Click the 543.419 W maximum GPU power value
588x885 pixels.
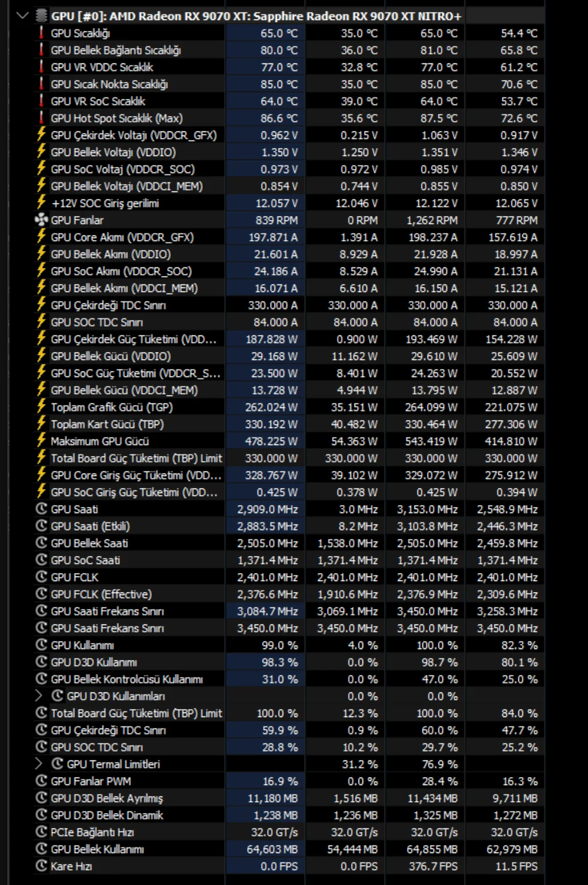coord(432,441)
